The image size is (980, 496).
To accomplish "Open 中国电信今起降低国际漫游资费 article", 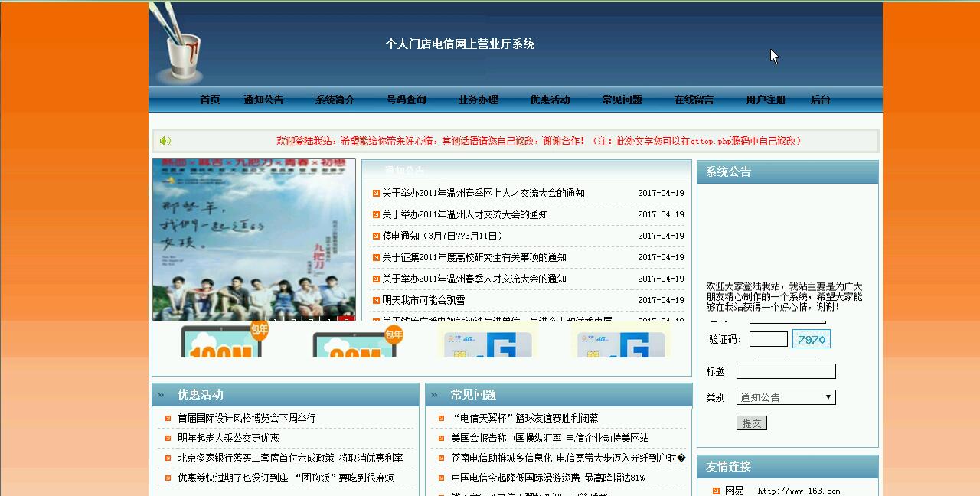I will (x=548, y=478).
